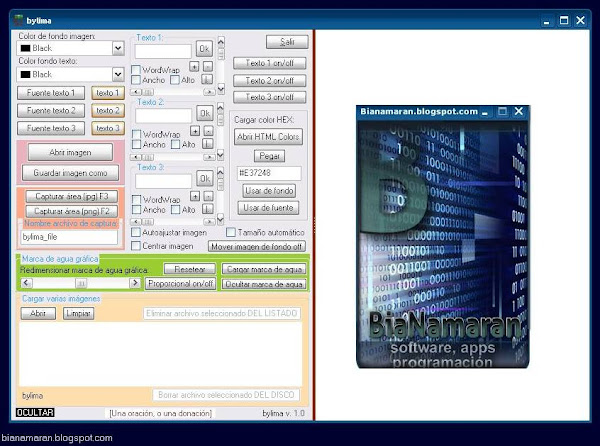This screenshot has height=446, width=600.
Task: Click right arrow of Texto 3 horizontal scrollbar
Action: click(209, 221)
